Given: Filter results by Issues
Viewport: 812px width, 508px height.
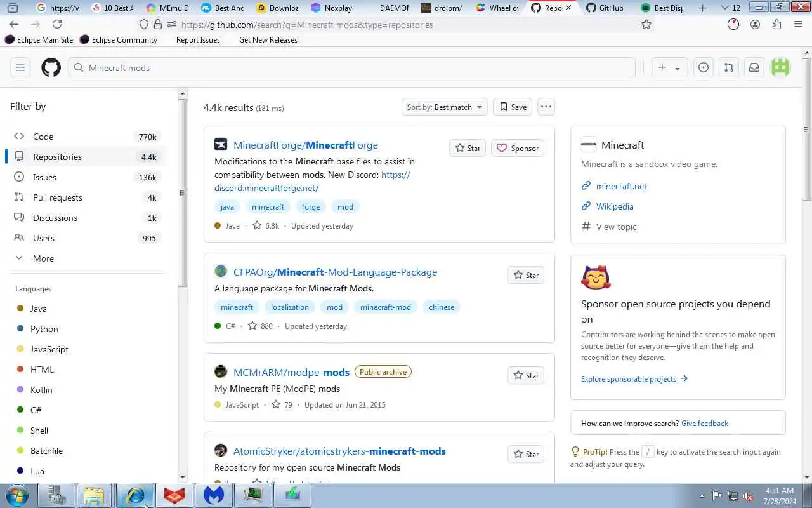Looking at the screenshot, I should (86, 177).
